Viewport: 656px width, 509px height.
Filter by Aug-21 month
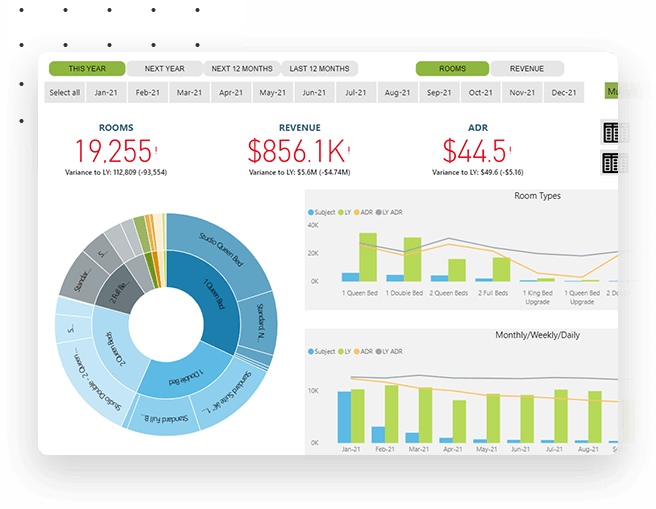pyautogui.click(x=397, y=92)
